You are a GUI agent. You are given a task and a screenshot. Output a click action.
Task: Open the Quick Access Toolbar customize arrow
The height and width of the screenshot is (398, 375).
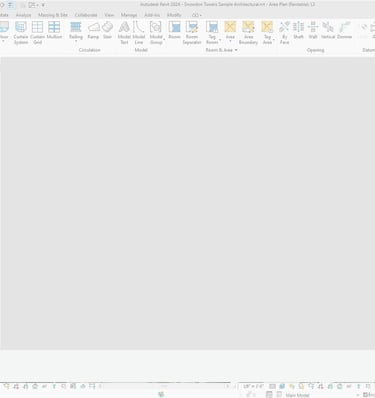43,5
